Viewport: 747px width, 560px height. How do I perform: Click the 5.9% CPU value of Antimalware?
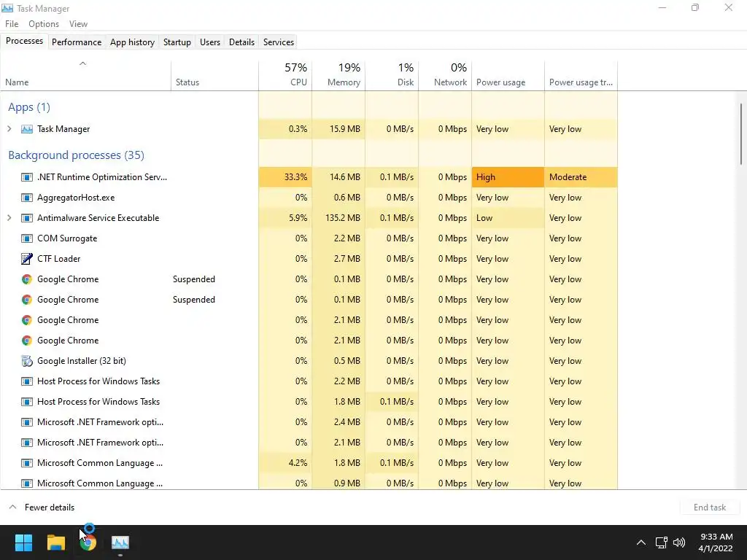285,218
